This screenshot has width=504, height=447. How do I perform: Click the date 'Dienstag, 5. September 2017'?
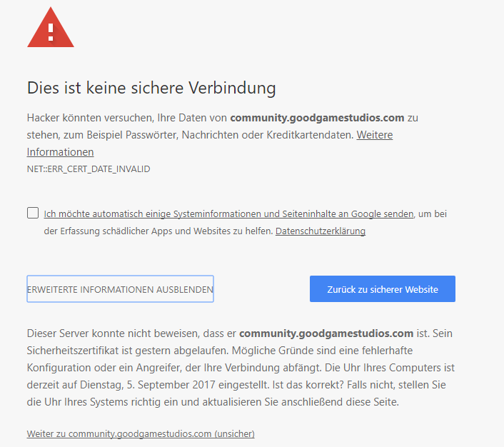[148, 385]
